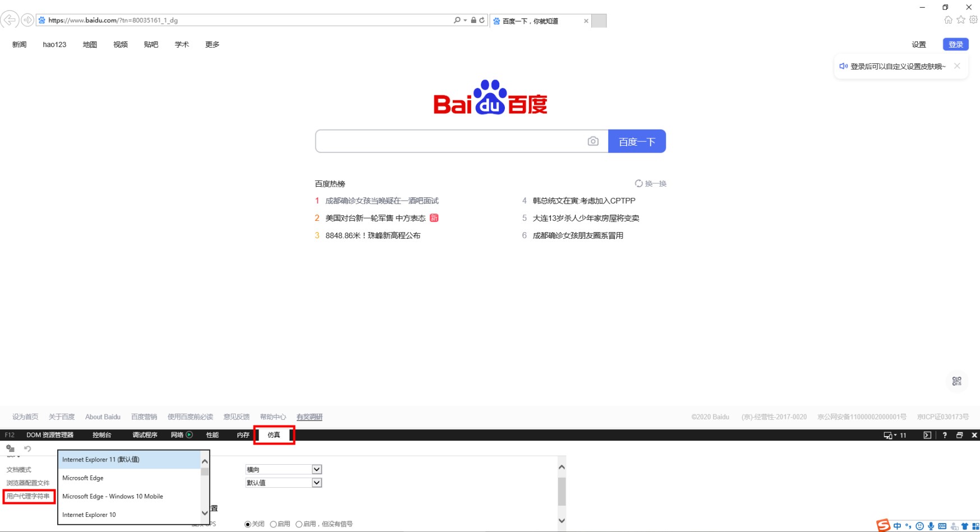The width and height of the screenshot is (980, 532).
Task: Open the browser home icon
Action: coord(948,20)
